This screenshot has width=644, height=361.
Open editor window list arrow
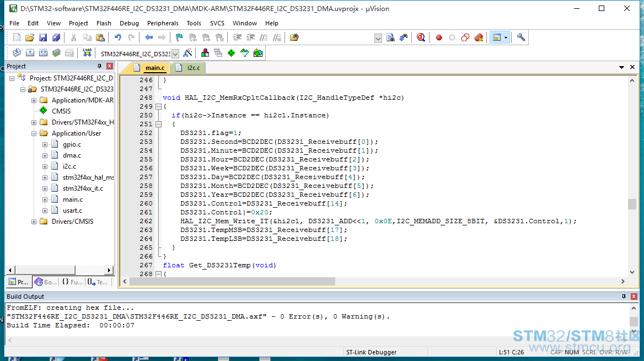click(x=622, y=67)
